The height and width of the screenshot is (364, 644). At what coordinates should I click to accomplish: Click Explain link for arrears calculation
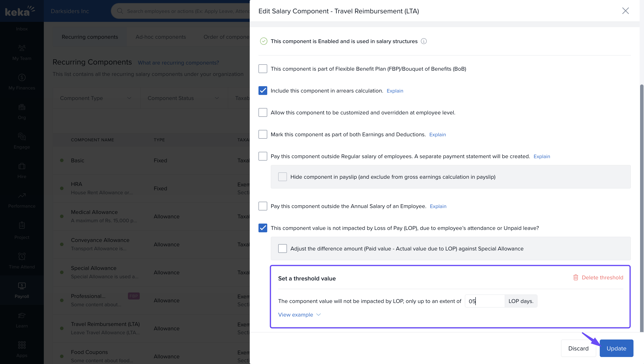395,91
